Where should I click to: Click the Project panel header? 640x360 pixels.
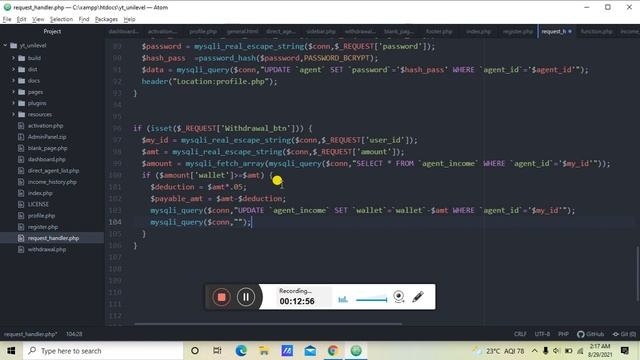click(52, 31)
